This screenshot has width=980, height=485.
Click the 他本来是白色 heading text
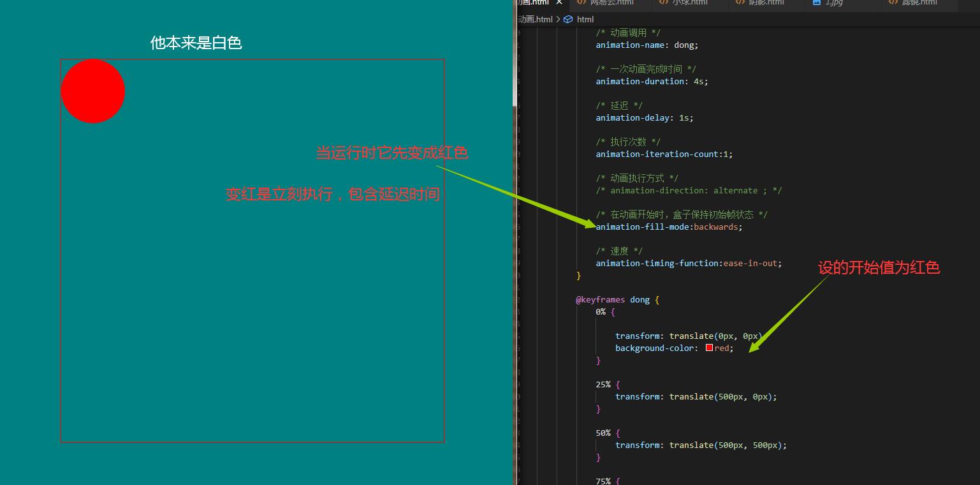pos(196,43)
